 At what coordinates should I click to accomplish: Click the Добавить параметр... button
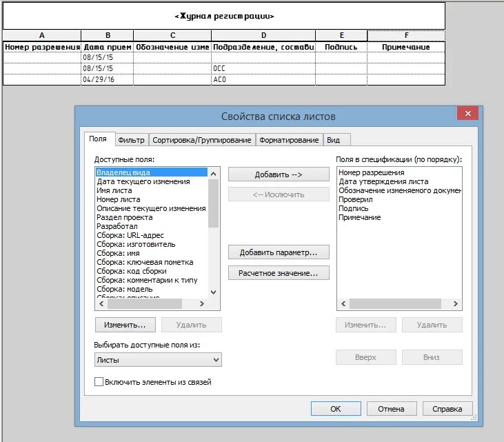click(279, 252)
